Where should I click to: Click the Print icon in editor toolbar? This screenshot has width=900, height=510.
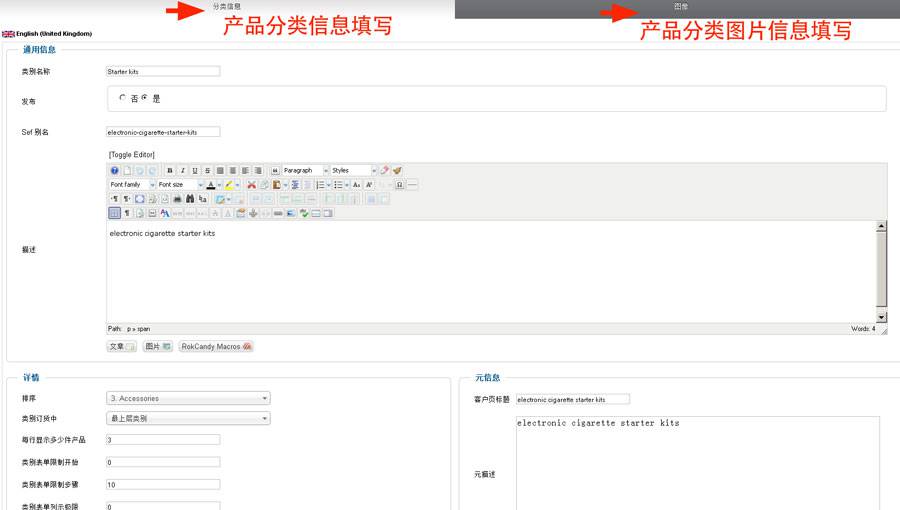pyautogui.click(x=177, y=199)
